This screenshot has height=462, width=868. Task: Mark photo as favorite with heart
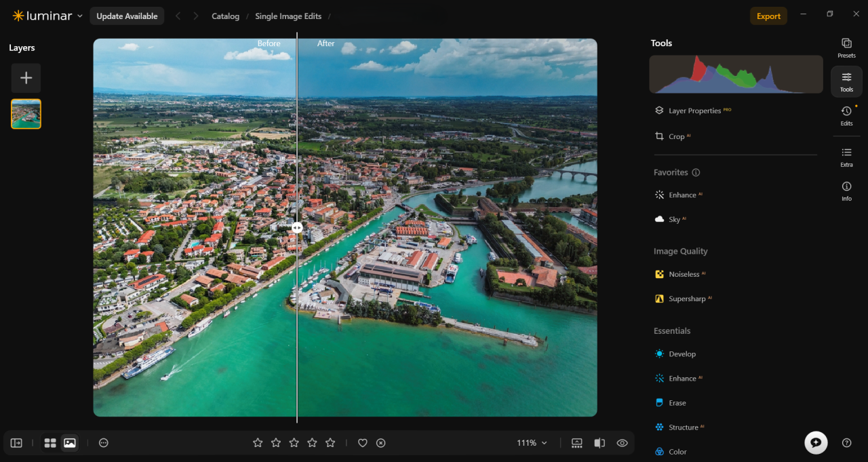[363, 443]
